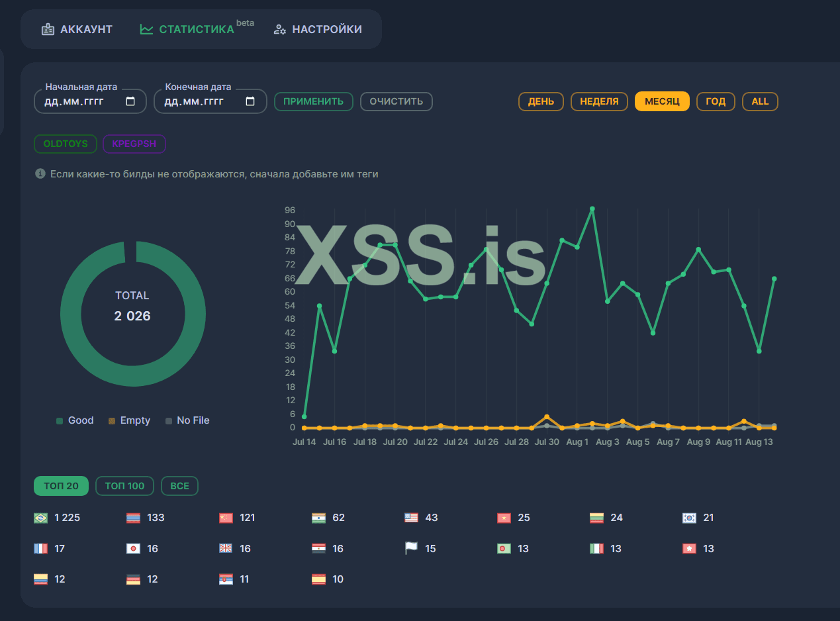Click the Brazil flag with 1 225
This screenshot has height=621, width=840.
[40, 518]
